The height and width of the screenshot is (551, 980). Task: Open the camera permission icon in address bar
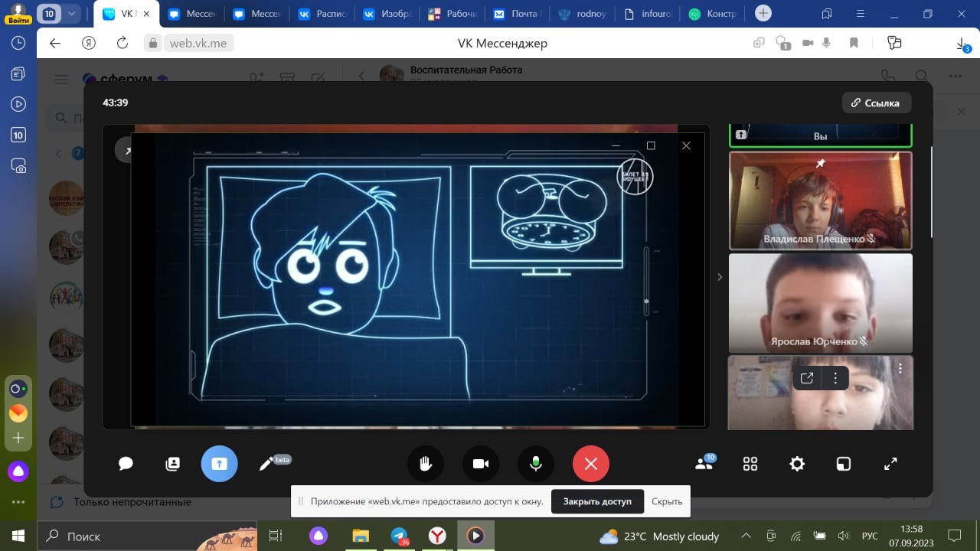click(x=807, y=44)
